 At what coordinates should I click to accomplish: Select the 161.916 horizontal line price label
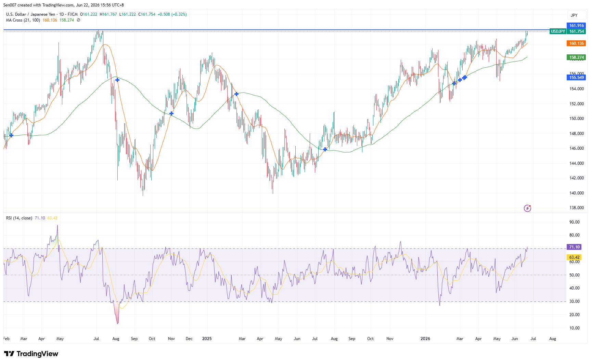coord(577,26)
